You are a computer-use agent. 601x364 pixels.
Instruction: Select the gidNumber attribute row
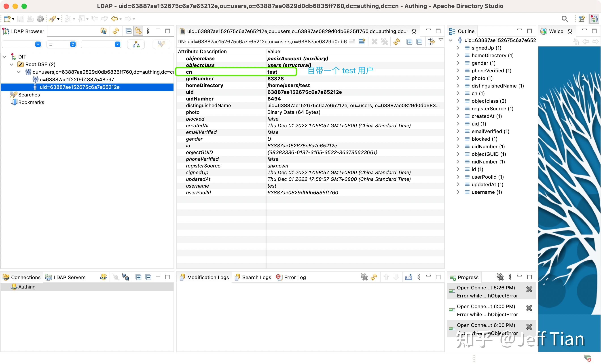[x=199, y=78]
